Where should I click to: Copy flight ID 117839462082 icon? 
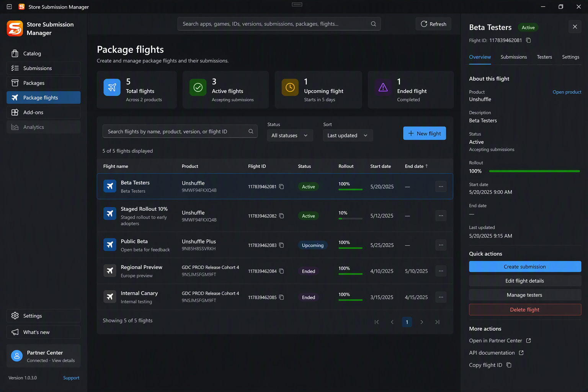[x=281, y=216]
